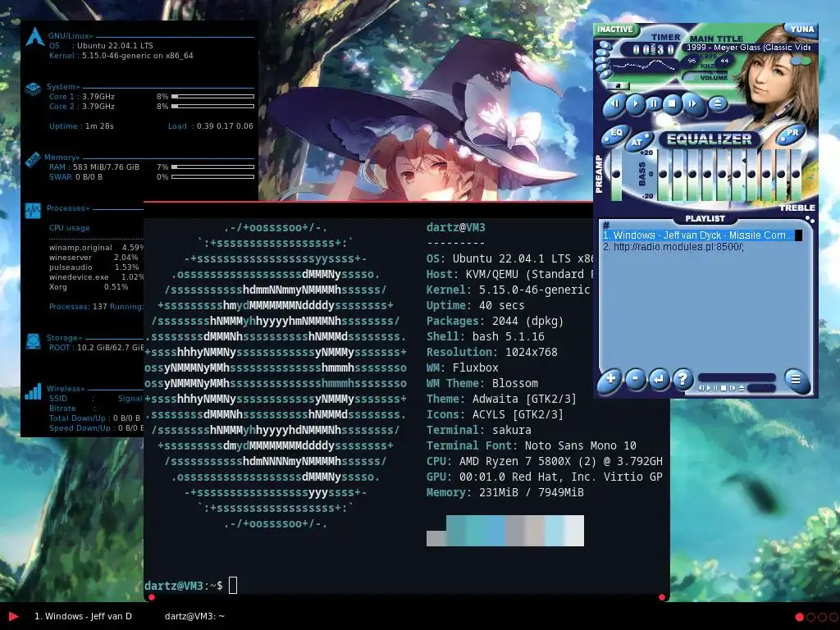The height and width of the screenshot is (630, 840).
Task: Click the playlist scrollbar's black thumb
Action: click(799, 235)
